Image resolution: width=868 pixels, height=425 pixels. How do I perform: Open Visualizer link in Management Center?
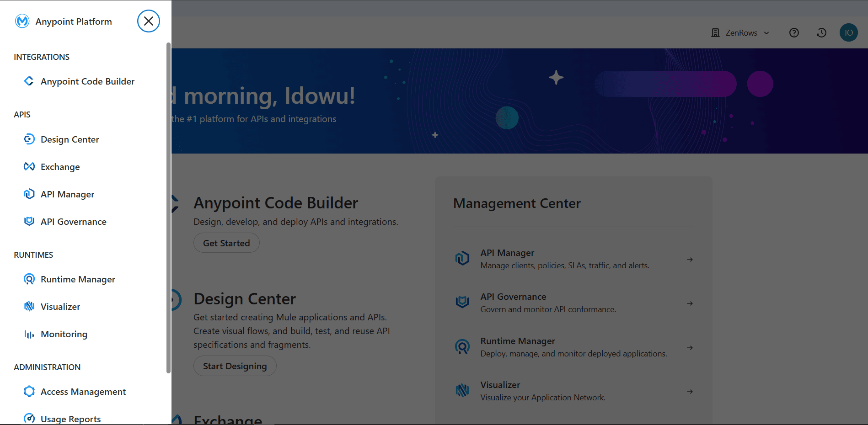[500, 385]
